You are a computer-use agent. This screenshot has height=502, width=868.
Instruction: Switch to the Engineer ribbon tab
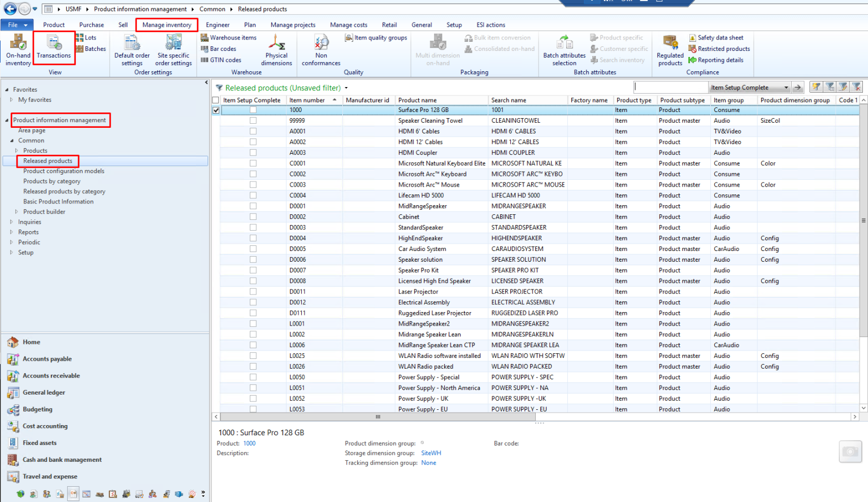(218, 24)
